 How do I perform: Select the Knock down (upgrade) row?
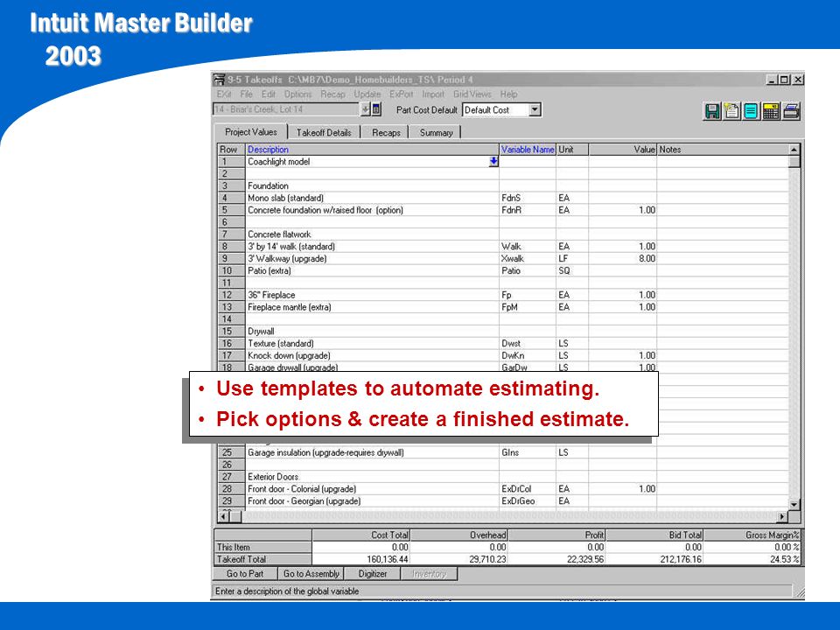click(504, 355)
